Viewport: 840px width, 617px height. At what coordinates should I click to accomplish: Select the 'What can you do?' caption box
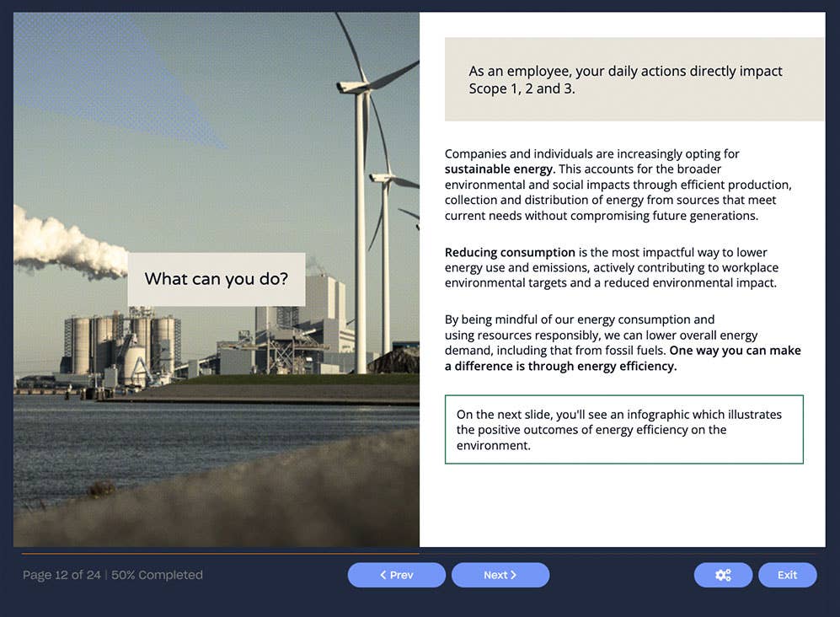pyautogui.click(x=217, y=278)
